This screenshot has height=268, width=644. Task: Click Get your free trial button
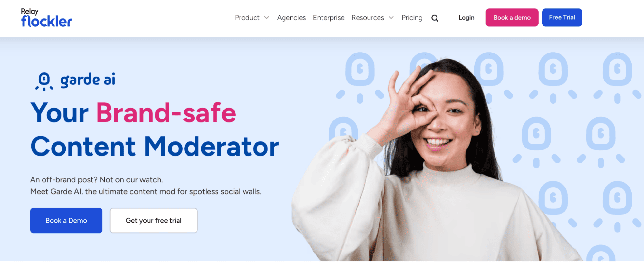[x=154, y=220]
